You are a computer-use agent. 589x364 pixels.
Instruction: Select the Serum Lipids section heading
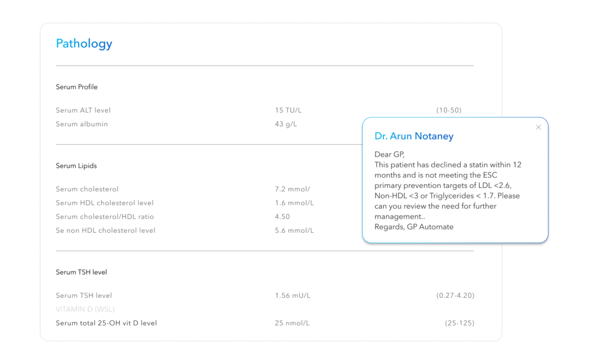pos(76,166)
